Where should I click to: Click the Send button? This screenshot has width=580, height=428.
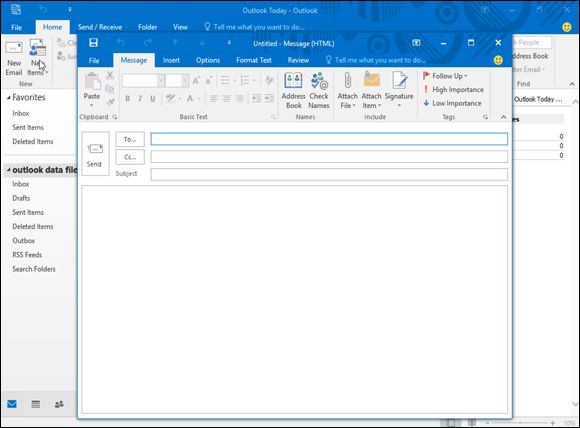pos(95,154)
